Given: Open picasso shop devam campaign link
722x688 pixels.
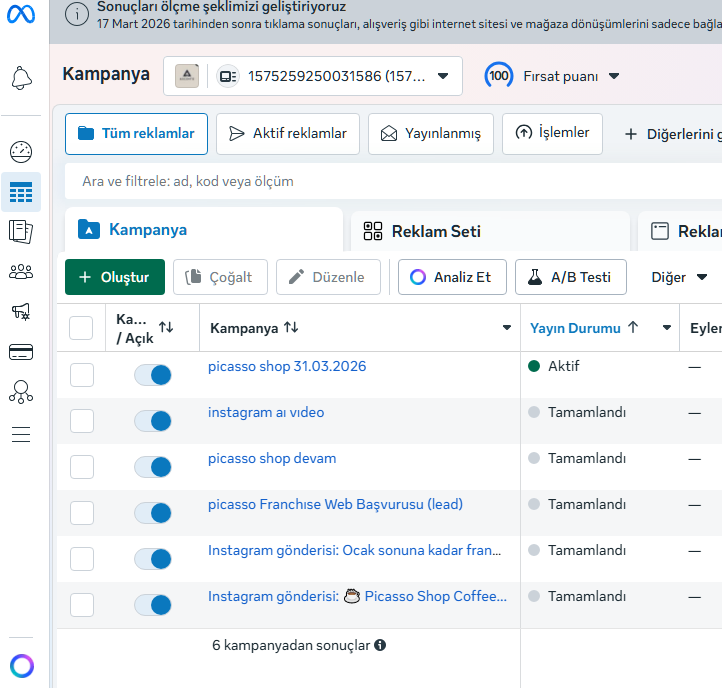Looking at the screenshot, I should [272, 458].
